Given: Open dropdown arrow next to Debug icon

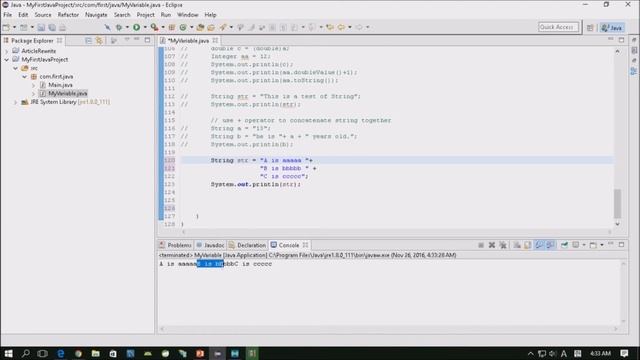Looking at the screenshot, I should [127, 27].
